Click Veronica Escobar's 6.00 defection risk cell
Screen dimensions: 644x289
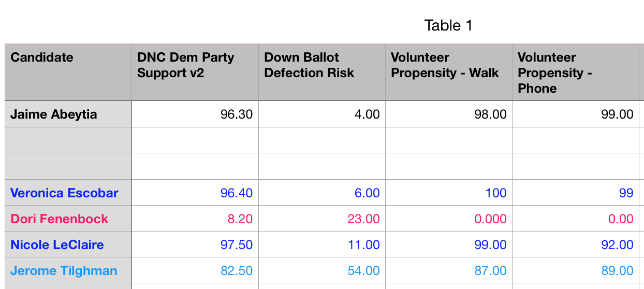(x=321, y=193)
